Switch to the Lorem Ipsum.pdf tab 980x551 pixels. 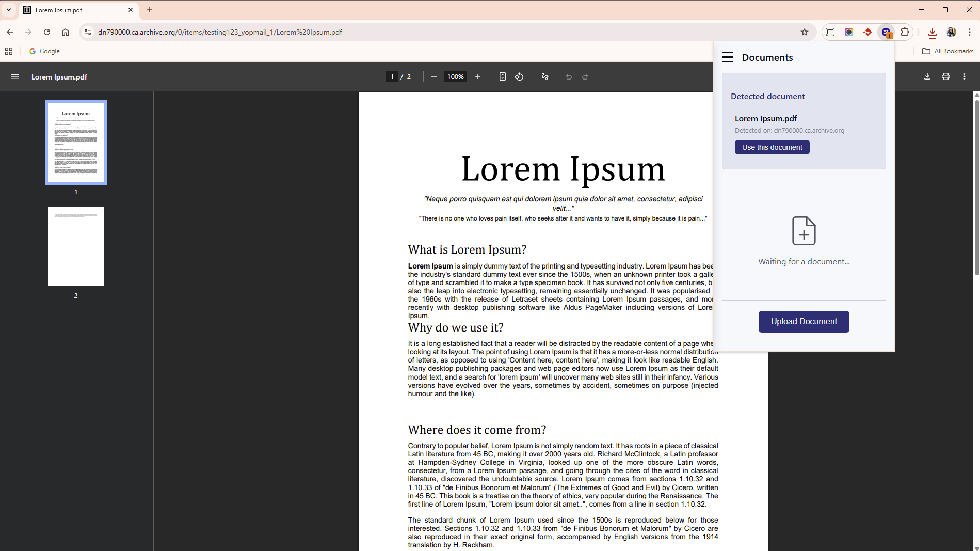pos(77,10)
